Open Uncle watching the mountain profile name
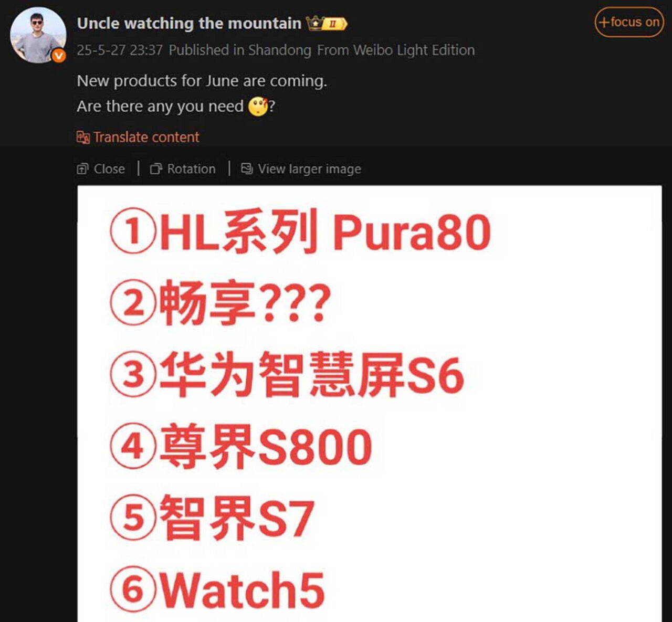 tap(189, 23)
